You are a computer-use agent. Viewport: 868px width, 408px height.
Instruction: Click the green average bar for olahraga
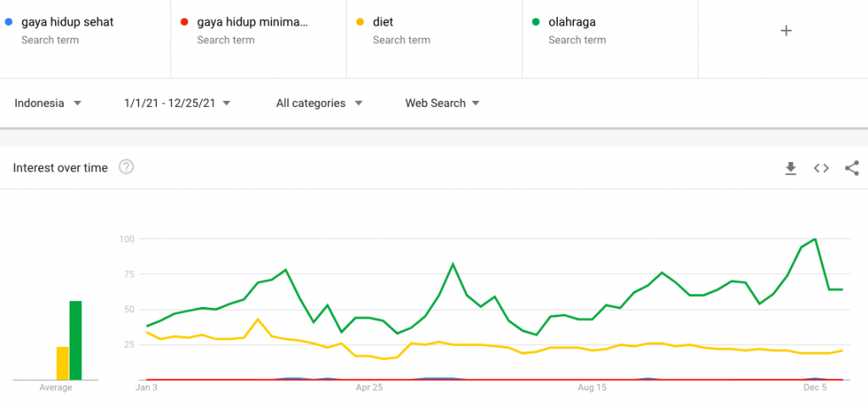pos(75,340)
